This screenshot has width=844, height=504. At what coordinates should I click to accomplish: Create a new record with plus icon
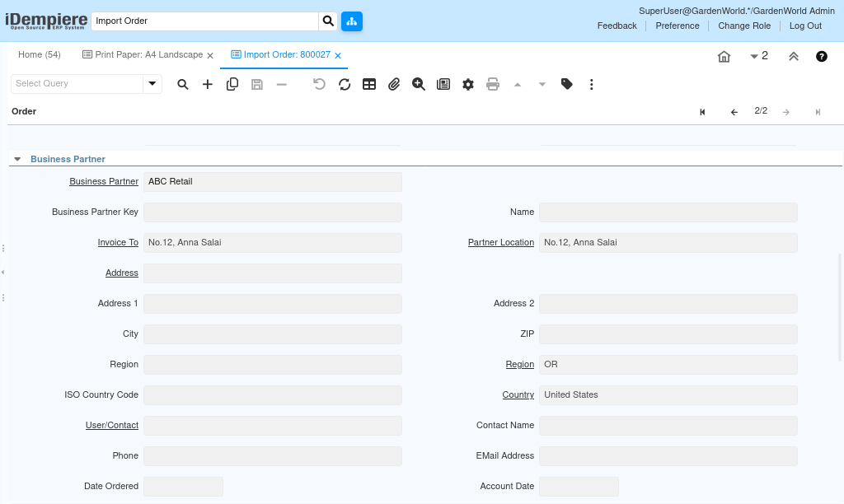coord(207,85)
